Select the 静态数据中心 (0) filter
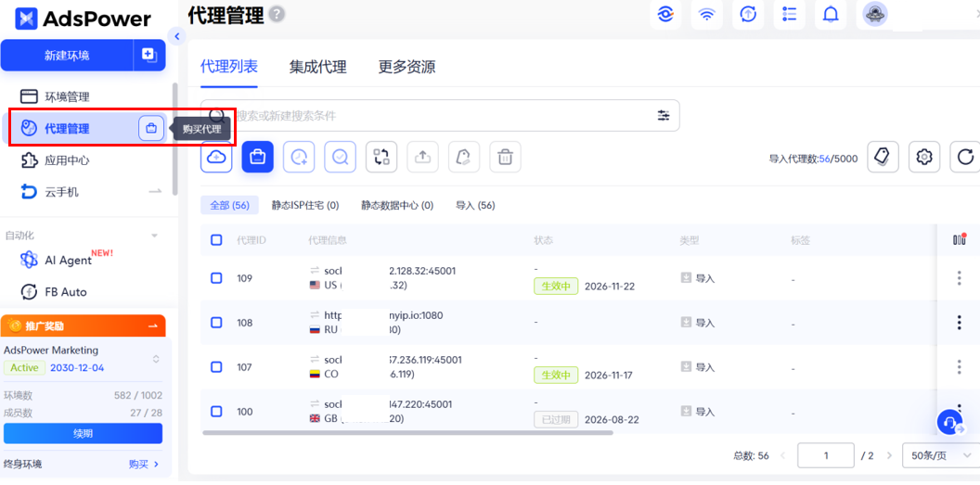 [397, 205]
